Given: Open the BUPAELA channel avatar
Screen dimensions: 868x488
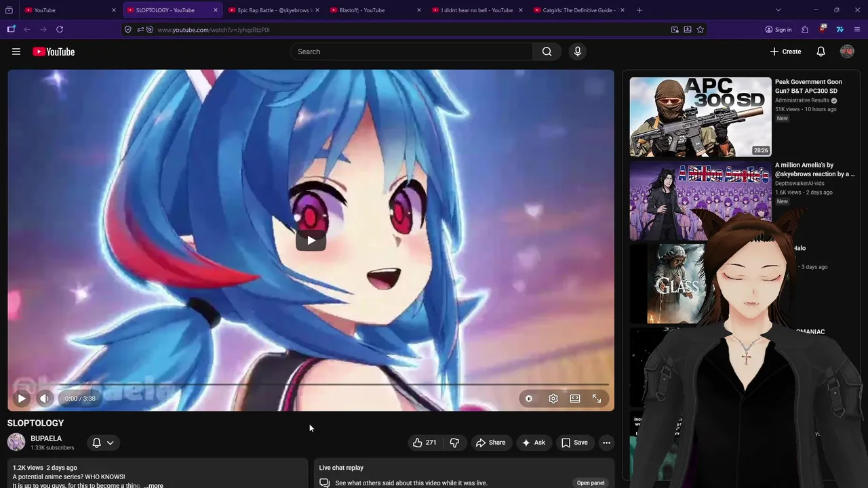Looking at the screenshot, I should tap(16, 443).
